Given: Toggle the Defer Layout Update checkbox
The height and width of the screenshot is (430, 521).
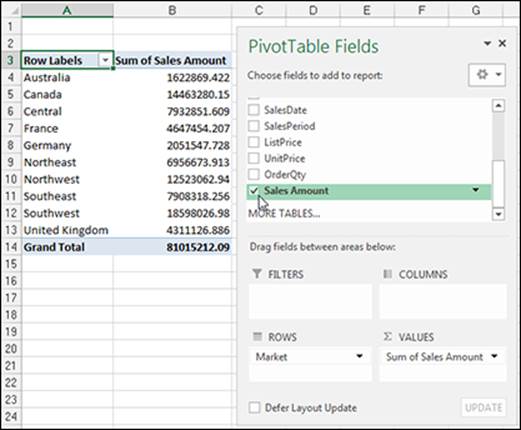Looking at the screenshot, I should tap(254, 407).
